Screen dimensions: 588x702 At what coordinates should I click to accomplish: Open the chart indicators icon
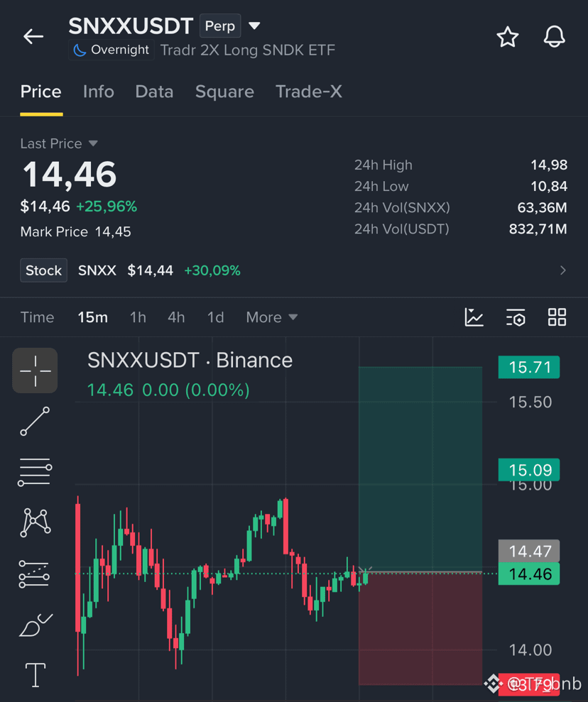(474, 317)
